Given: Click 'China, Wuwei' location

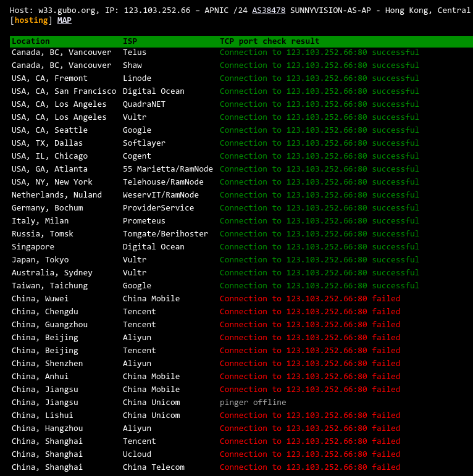Looking at the screenshot, I should (40, 299).
